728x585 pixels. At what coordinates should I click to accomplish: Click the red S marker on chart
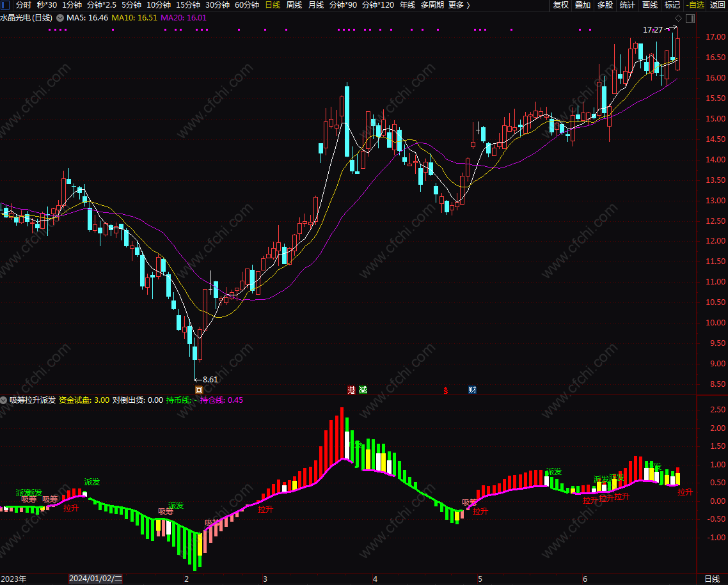pos(446,391)
